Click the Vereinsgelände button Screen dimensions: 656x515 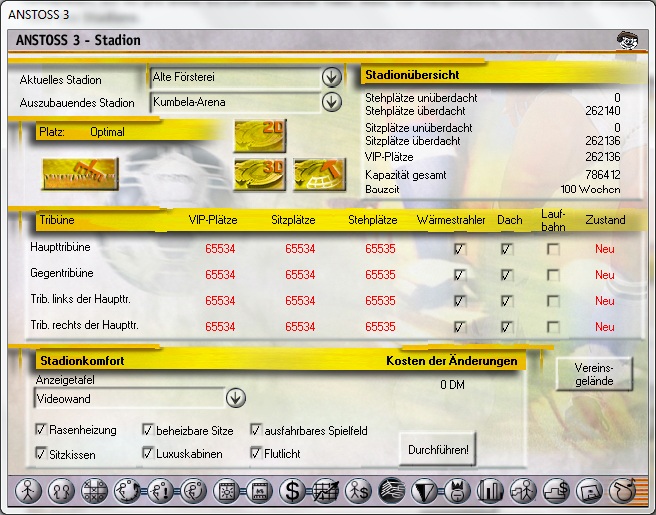pyautogui.click(x=594, y=374)
